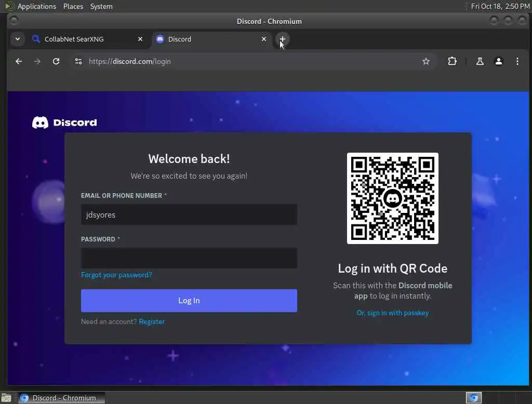Screen dimensions: 532x404
Task: Click the browser forward arrow
Action: click(37, 61)
